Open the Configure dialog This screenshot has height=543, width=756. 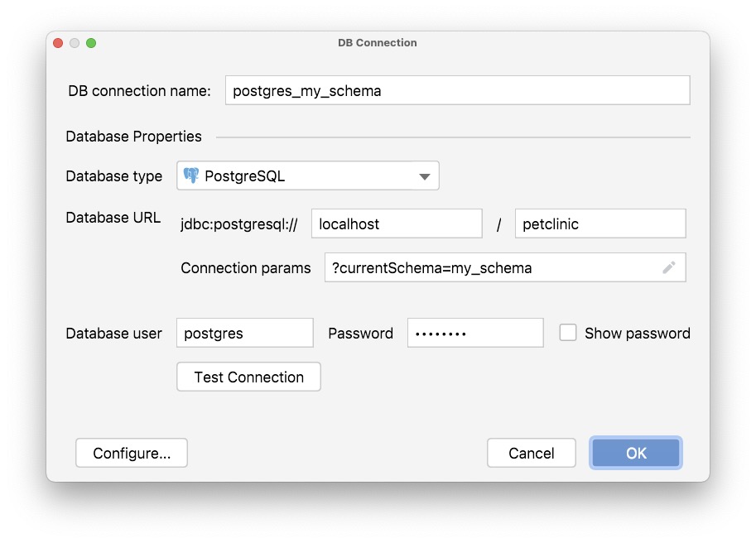point(131,453)
